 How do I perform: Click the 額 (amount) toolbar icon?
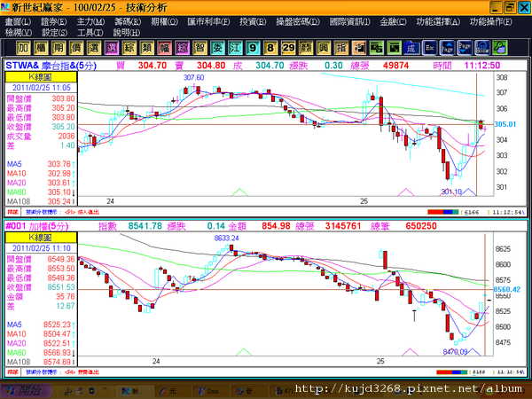point(306,48)
